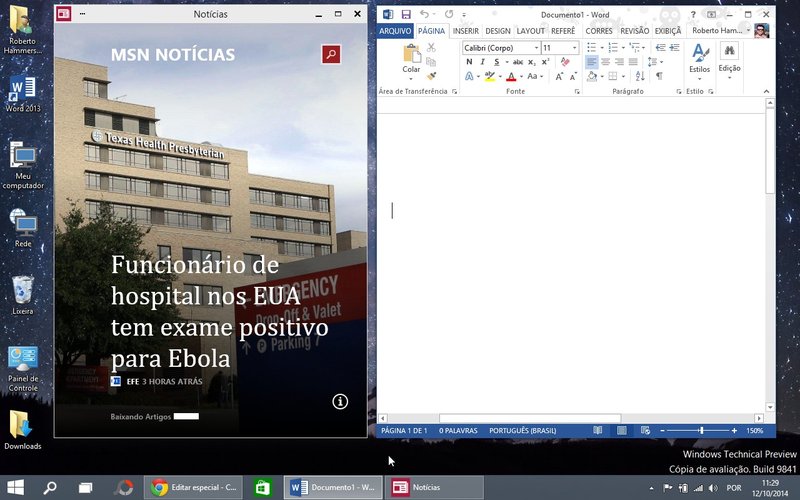Align text left
The width and height of the screenshot is (800, 500).
coord(591,62)
